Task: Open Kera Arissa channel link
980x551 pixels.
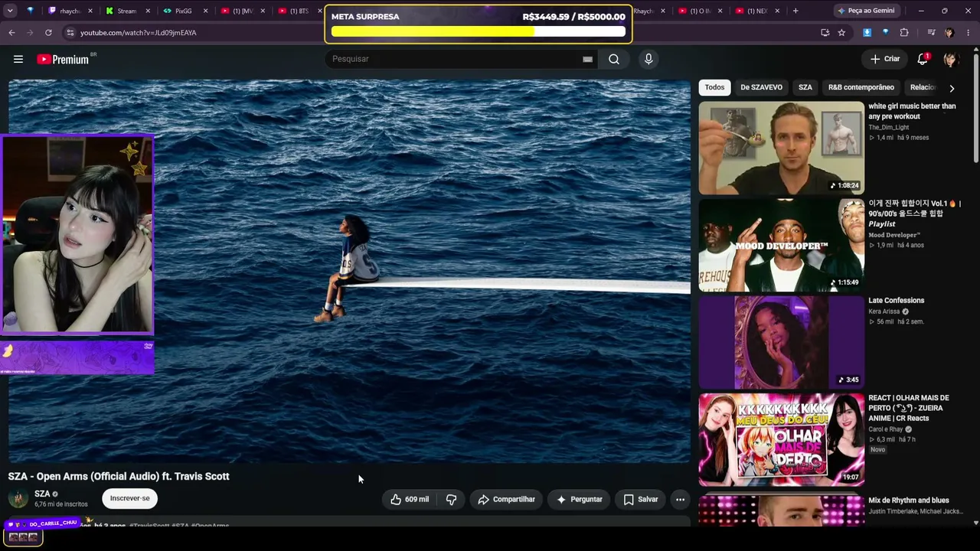Action: tap(884, 311)
